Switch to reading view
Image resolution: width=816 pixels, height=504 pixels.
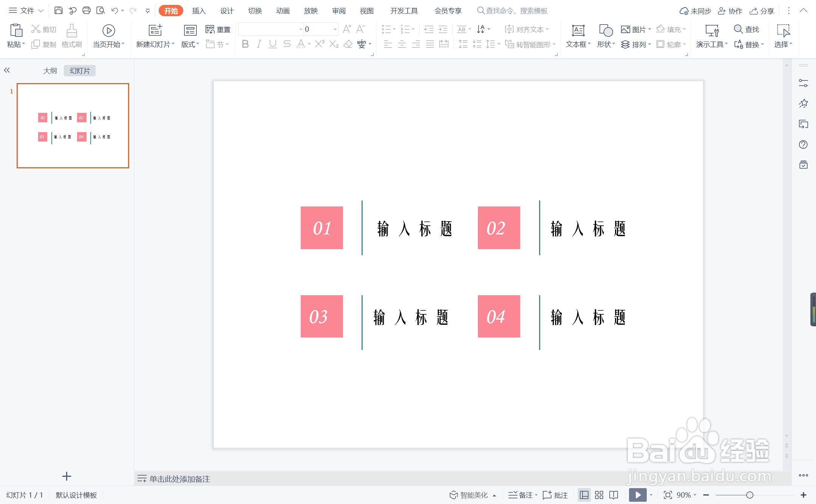[x=614, y=495]
